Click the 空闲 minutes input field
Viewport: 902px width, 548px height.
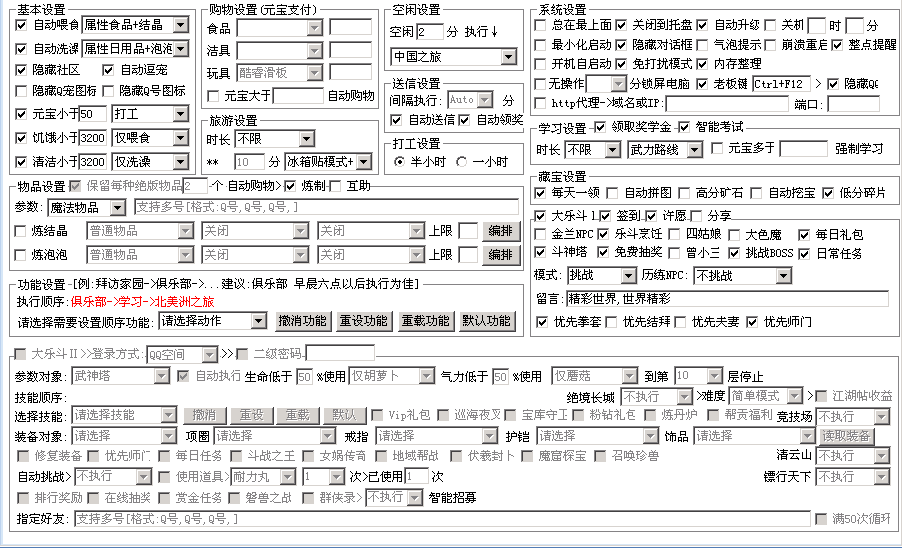coord(430,31)
